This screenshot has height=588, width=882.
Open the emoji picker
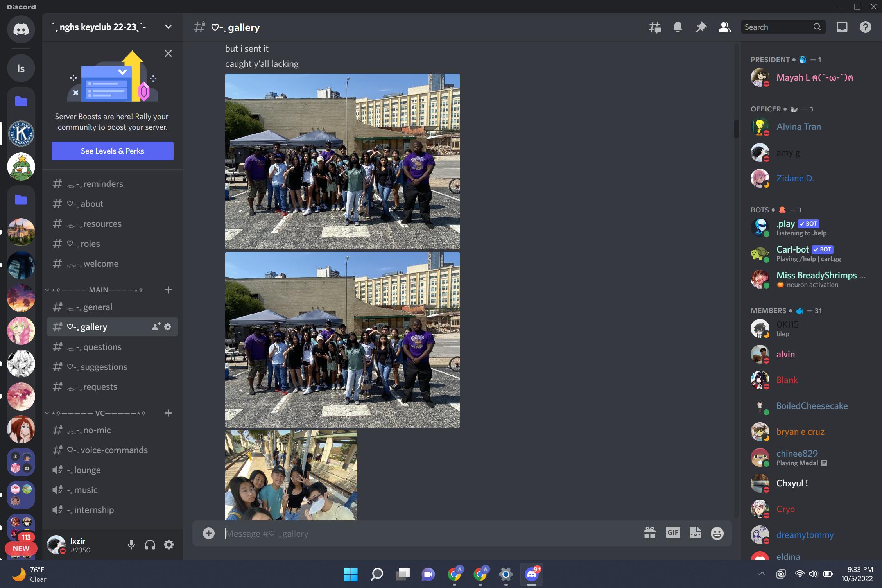pos(717,533)
